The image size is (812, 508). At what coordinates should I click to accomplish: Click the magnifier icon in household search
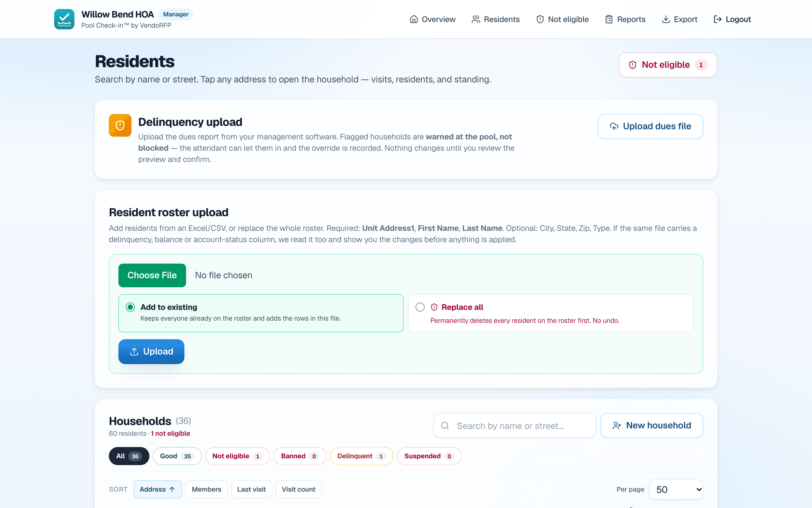click(x=445, y=426)
